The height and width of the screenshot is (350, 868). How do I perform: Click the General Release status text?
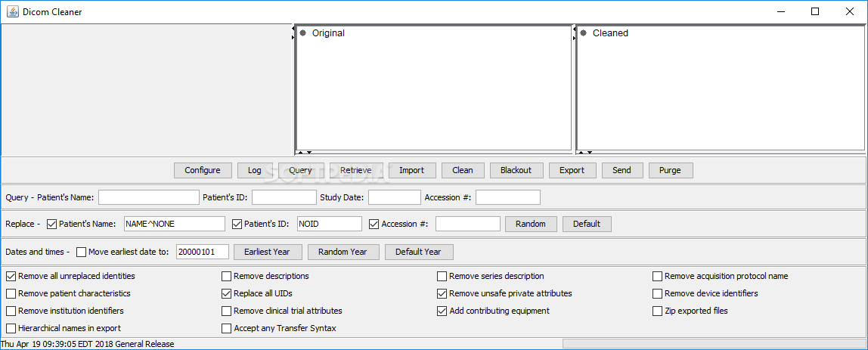(145, 344)
